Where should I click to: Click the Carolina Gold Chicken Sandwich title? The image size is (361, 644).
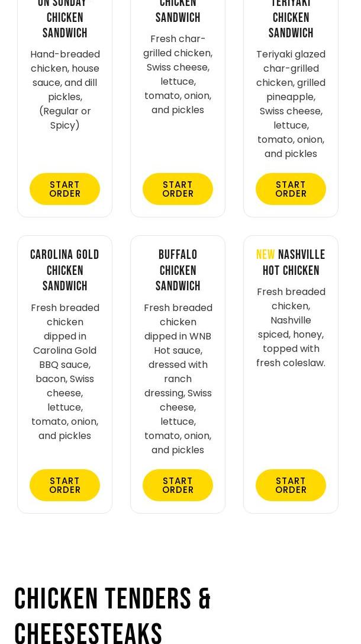pos(65,270)
